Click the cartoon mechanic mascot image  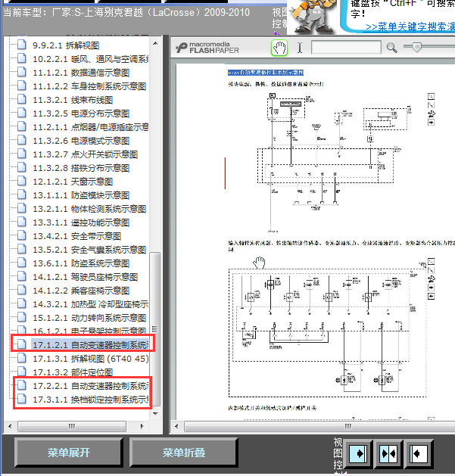pos(312,17)
